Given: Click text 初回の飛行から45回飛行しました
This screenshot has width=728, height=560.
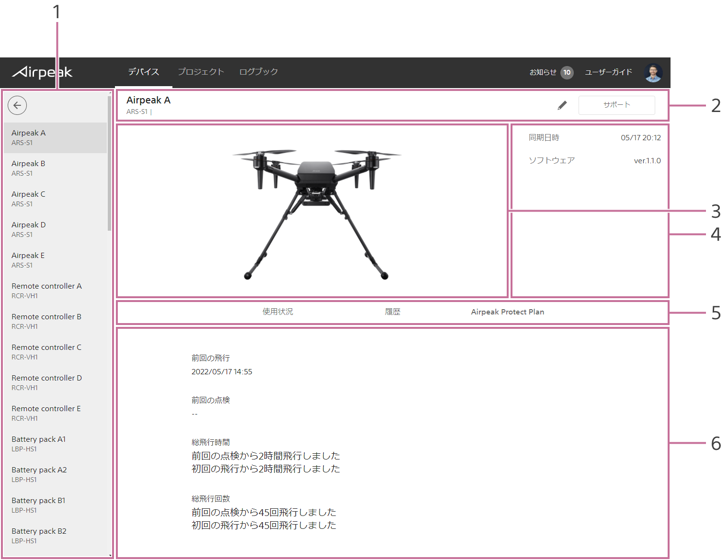Looking at the screenshot, I should [x=264, y=526].
